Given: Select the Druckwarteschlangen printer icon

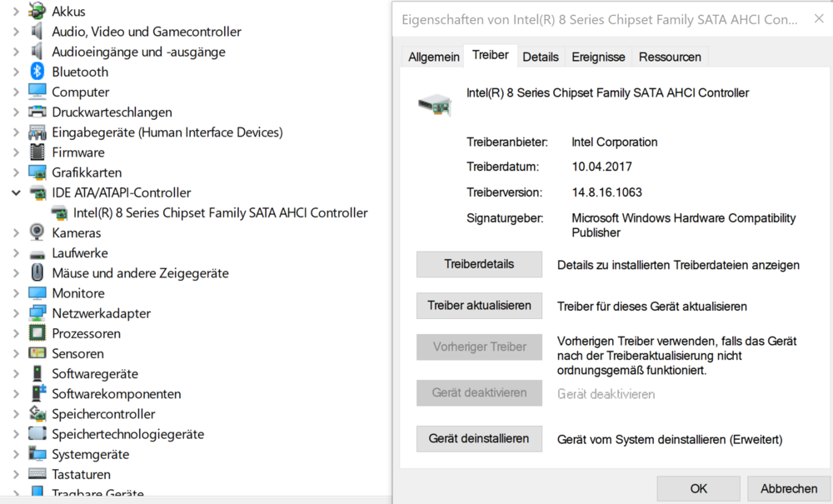Looking at the screenshot, I should click(x=37, y=112).
